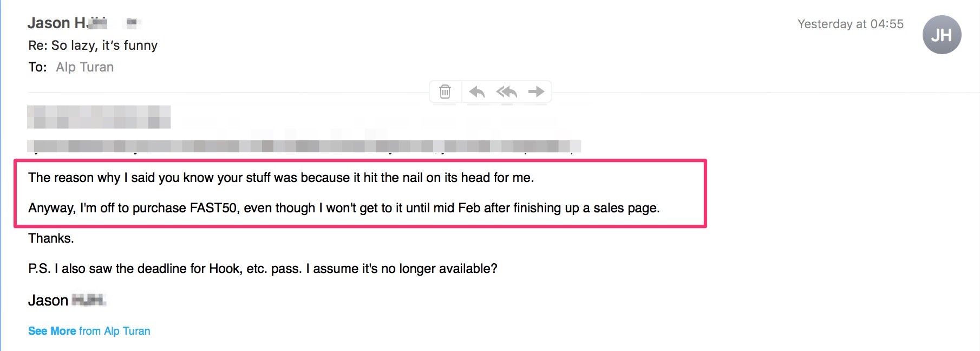
Task: Select the sender name Jason H.
Action: [67, 23]
